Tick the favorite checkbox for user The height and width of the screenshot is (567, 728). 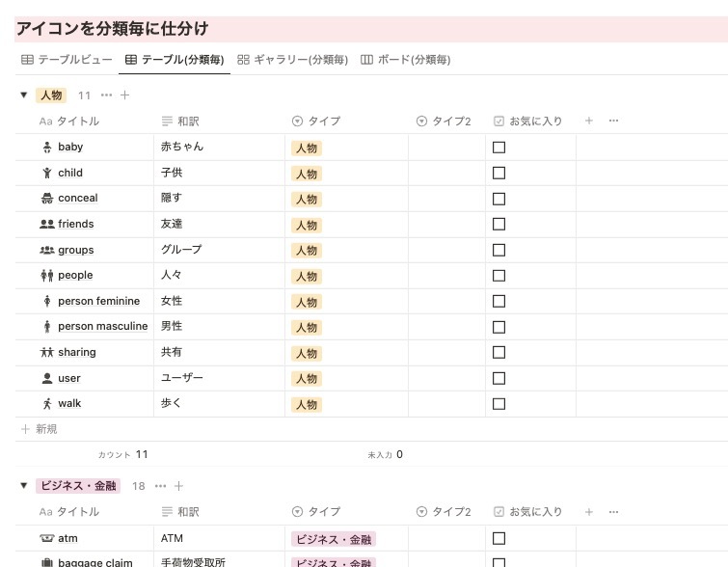coord(499,378)
